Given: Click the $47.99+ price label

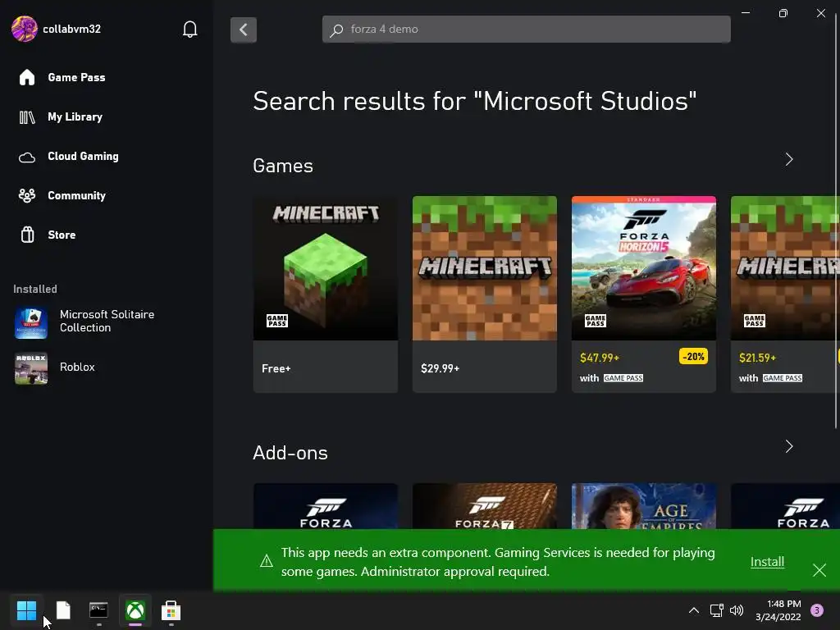Looking at the screenshot, I should tap(600, 358).
